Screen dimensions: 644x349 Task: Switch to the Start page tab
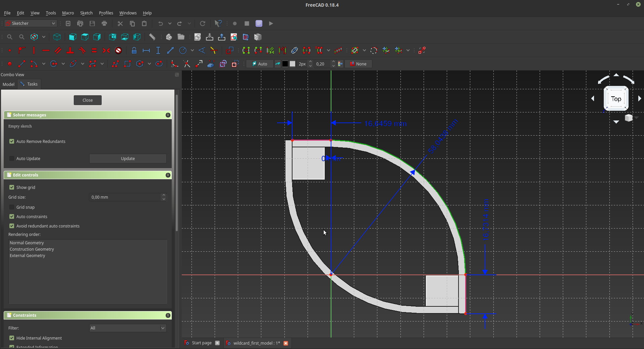[x=201, y=343]
